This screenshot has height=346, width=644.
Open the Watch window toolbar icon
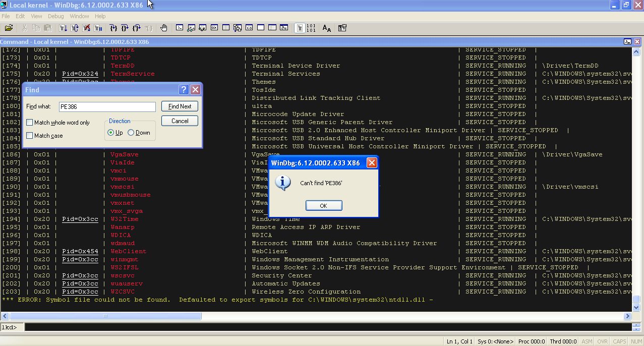(191, 28)
